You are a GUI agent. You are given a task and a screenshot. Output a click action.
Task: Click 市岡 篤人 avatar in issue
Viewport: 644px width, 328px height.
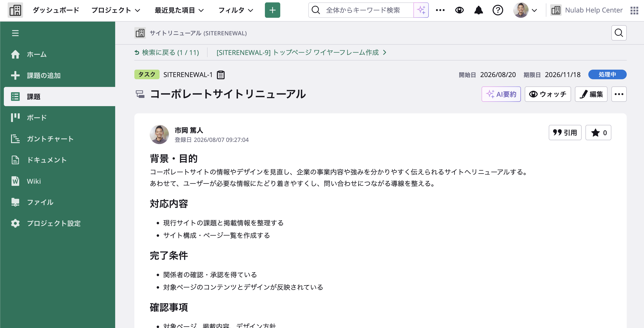pos(159,135)
